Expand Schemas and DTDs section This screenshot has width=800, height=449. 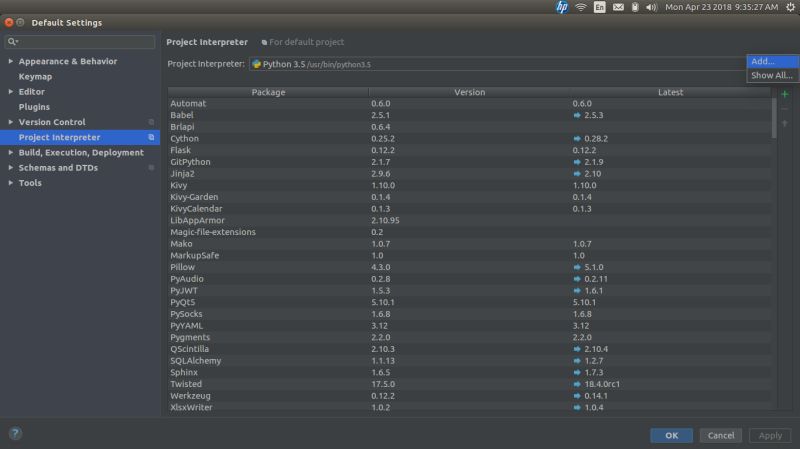pos(11,167)
